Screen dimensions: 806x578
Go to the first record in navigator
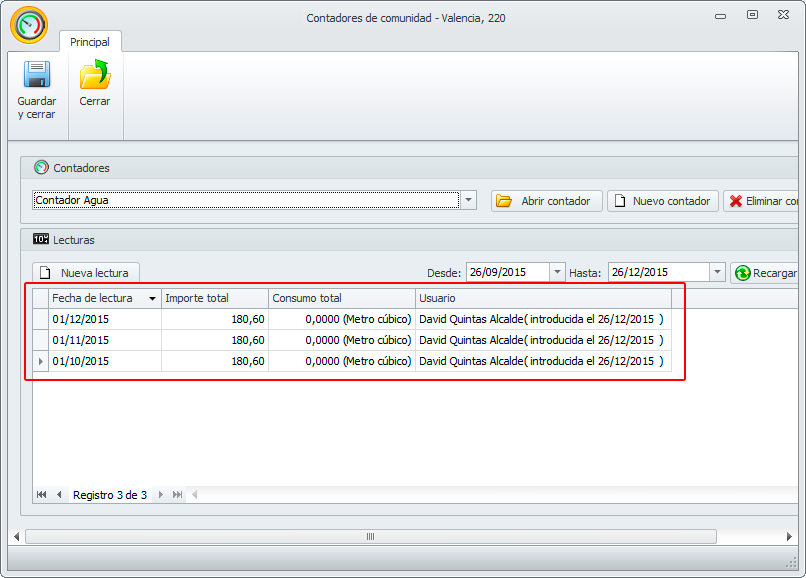pos(42,495)
